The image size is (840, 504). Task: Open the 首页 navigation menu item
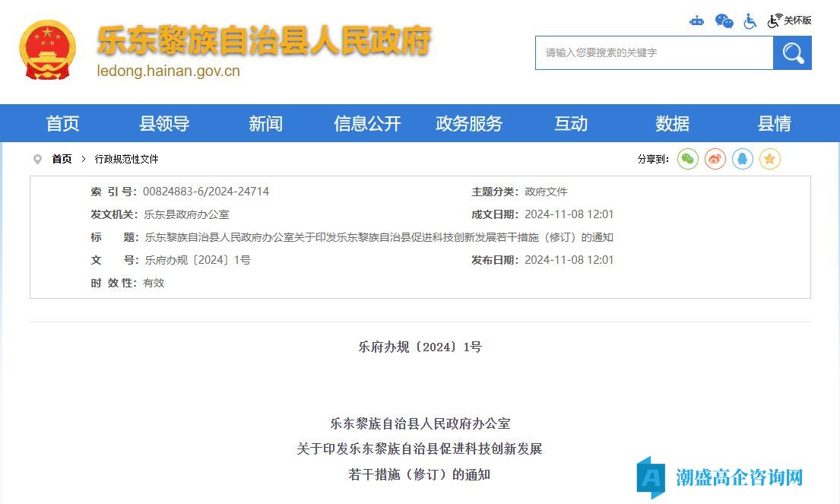click(x=62, y=124)
